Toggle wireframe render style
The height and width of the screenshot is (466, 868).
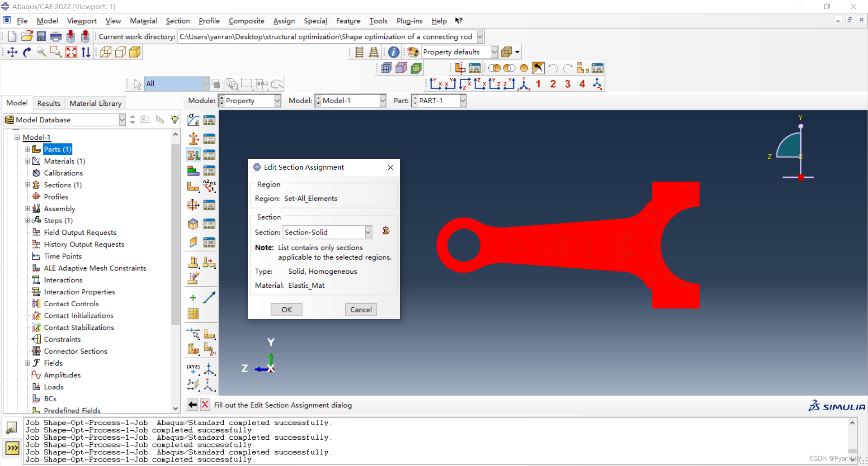(106, 52)
